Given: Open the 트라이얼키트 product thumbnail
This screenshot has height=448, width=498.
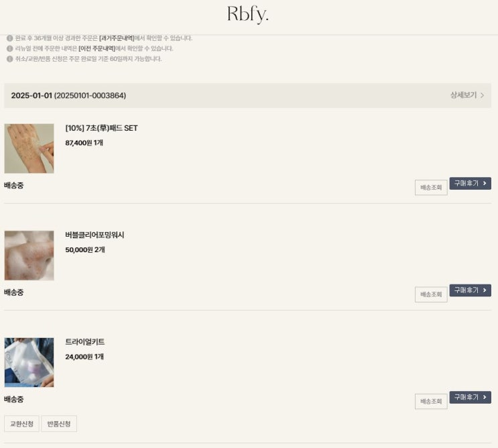Looking at the screenshot, I should [29, 363].
